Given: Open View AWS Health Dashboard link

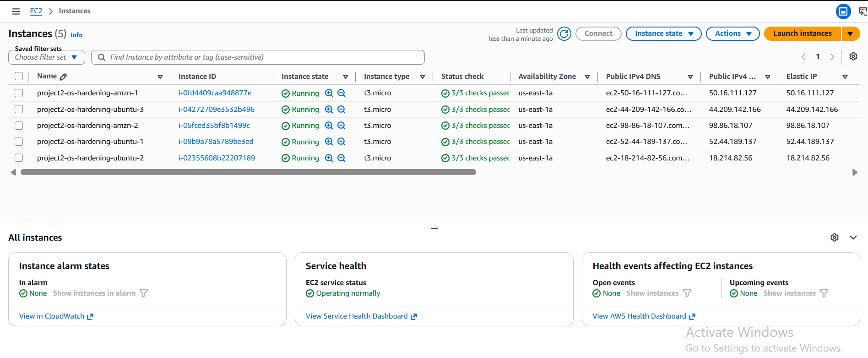Looking at the screenshot, I should pos(644,316).
